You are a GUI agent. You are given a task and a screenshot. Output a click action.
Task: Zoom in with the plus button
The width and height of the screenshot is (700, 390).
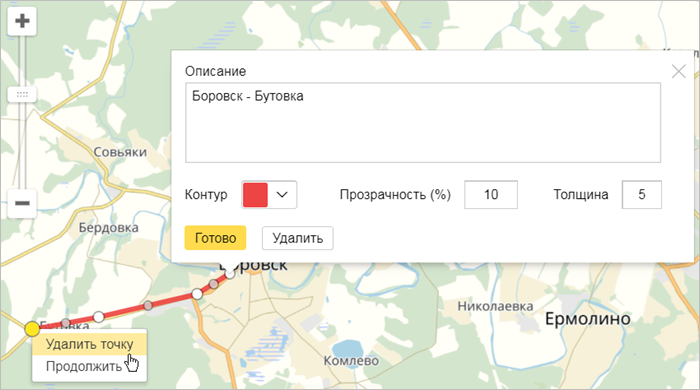(x=22, y=21)
